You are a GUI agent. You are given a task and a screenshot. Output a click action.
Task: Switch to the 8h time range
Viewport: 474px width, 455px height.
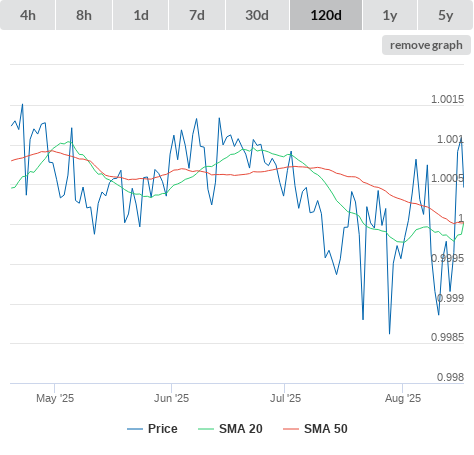coord(84,15)
